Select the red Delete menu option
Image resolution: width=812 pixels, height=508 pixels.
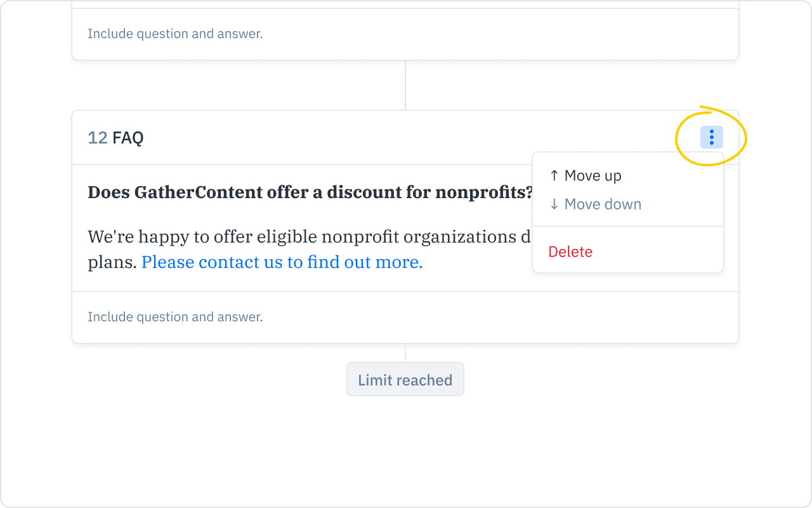(x=570, y=252)
